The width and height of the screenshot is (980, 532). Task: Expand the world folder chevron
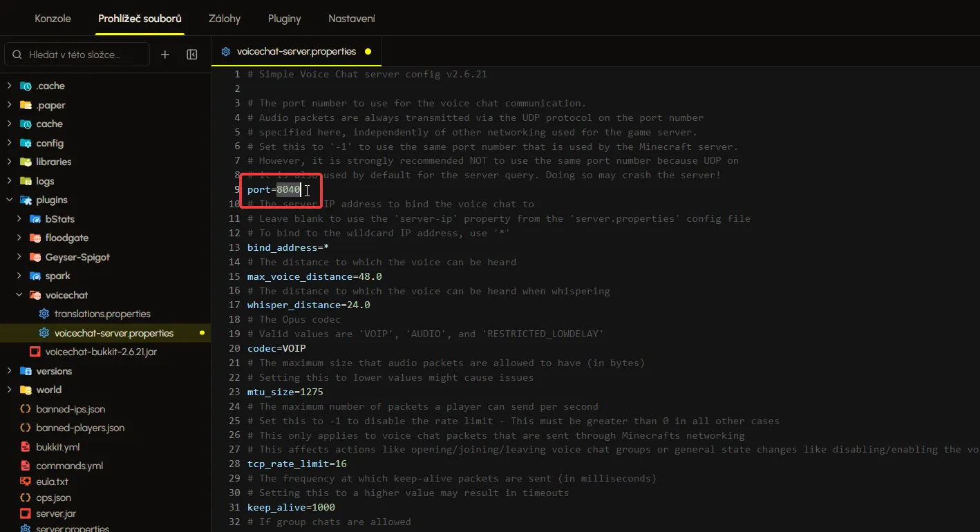(9, 390)
